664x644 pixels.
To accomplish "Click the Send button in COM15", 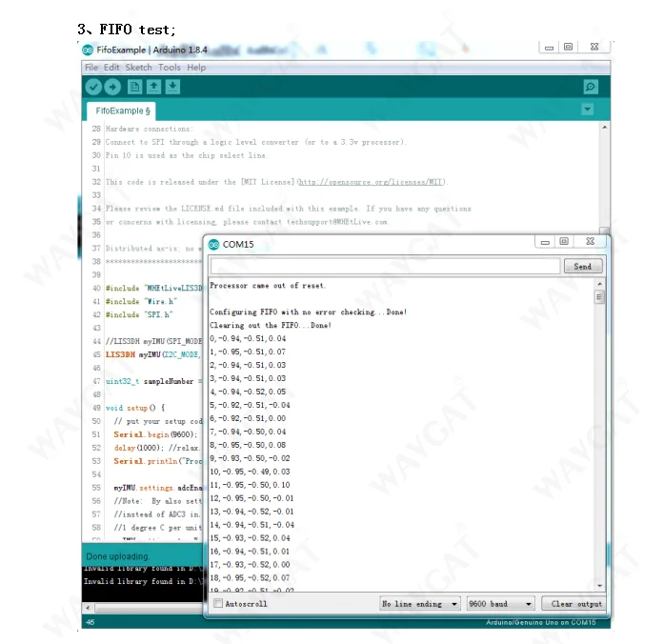I will (583, 267).
